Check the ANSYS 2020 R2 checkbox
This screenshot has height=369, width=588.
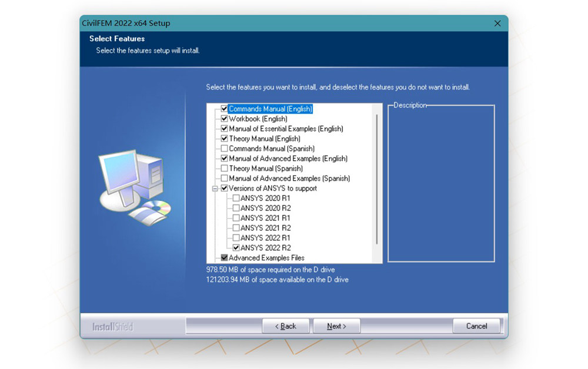tap(236, 208)
